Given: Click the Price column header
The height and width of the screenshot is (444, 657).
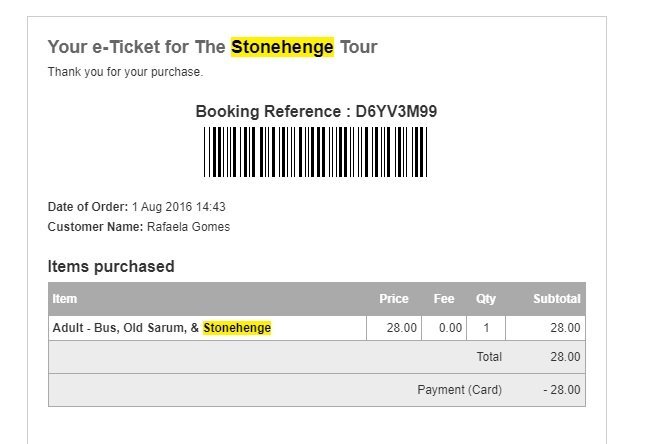Looking at the screenshot, I should tap(394, 298).
